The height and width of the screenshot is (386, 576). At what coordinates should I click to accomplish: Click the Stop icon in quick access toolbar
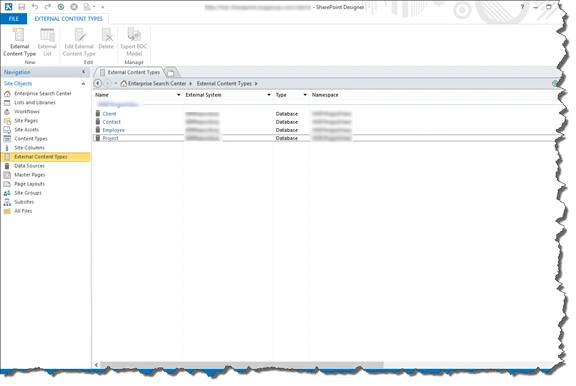point(74,7)
